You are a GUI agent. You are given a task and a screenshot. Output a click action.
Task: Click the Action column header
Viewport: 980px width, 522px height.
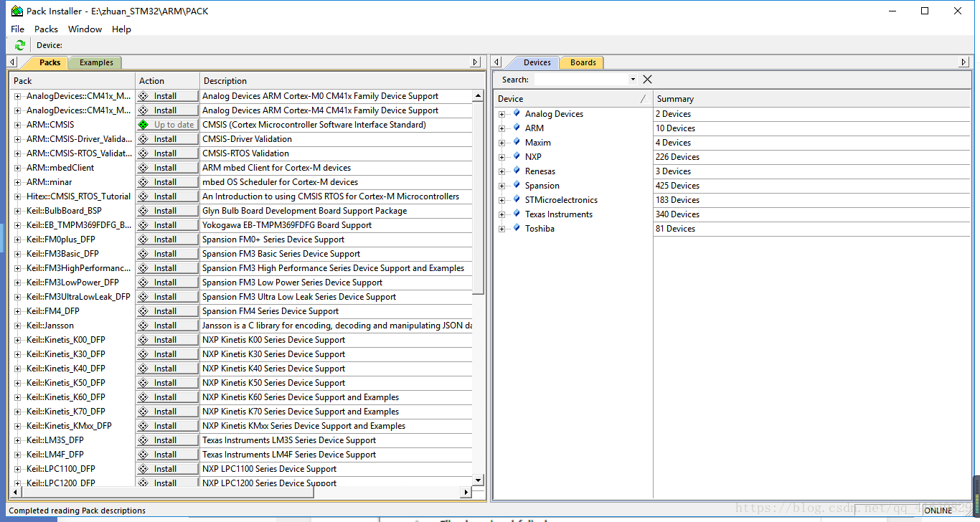click(x=167, y=81)
